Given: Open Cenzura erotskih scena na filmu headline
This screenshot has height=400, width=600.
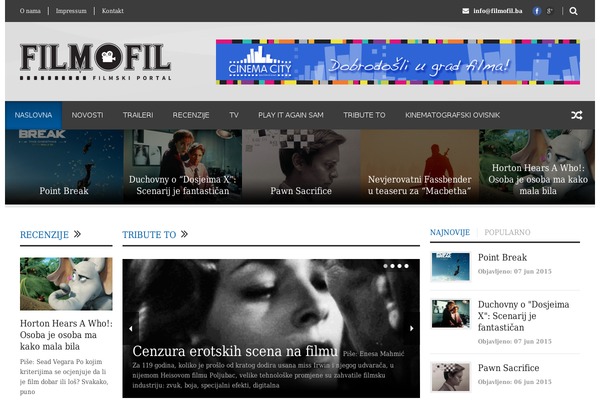Looking at the screenshot, I should coord(235,351).
